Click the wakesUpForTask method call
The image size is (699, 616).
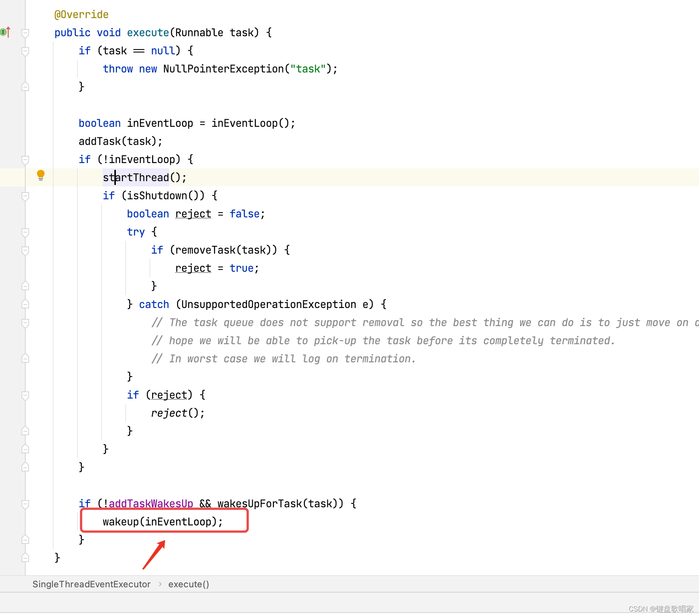point(263,504)
